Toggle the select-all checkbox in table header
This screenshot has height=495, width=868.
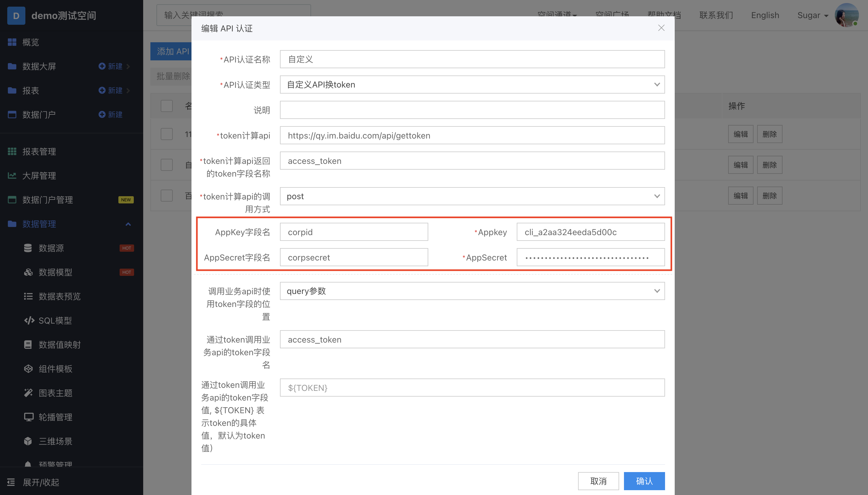pyautogui.click(x=167, y=106)
